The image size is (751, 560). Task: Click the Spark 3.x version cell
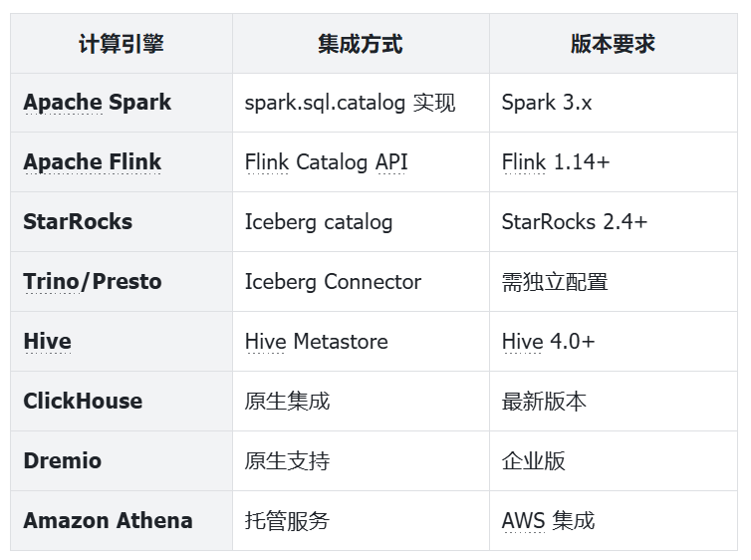[547, 103]
